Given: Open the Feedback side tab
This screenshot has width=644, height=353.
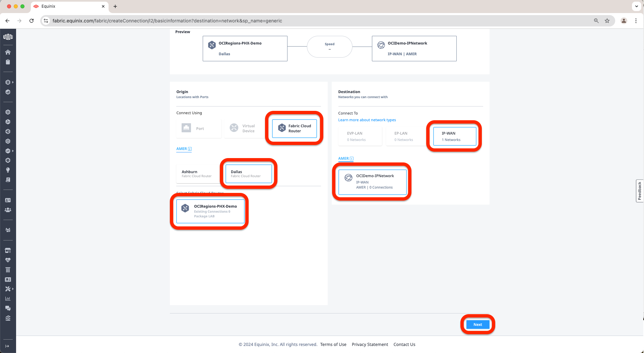Looking at the screenshot, I should pyautogui.click(x=640, y=191).
